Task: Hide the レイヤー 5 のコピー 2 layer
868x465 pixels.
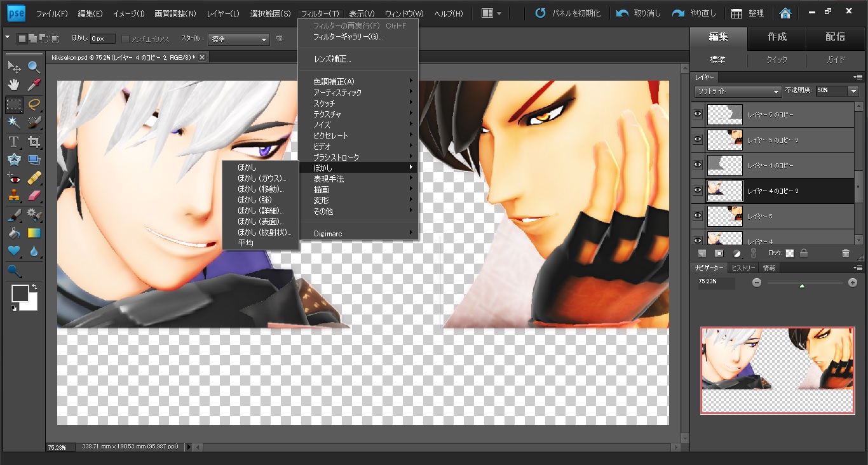Action: tap(698, 140)
